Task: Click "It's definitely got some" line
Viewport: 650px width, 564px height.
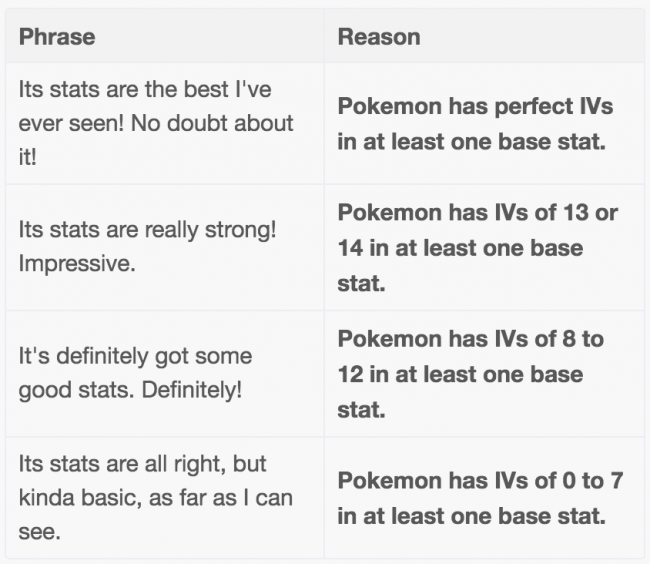Action: 135,356
